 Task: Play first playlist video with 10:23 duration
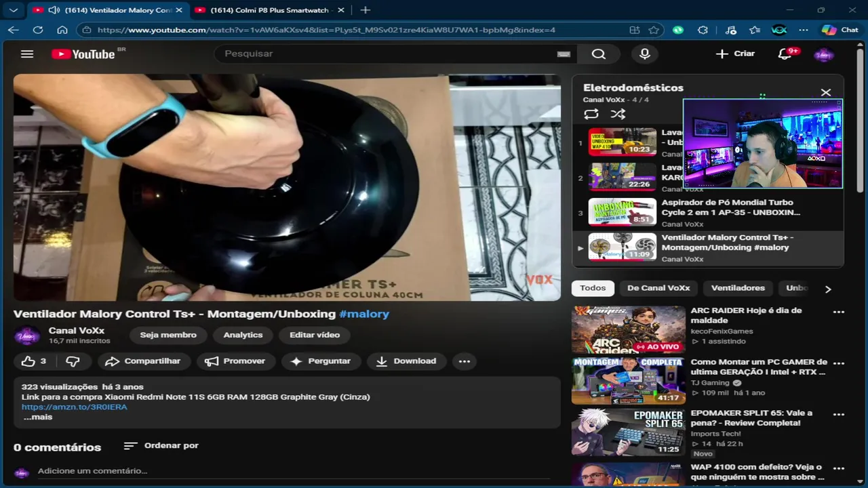(622, 142)
